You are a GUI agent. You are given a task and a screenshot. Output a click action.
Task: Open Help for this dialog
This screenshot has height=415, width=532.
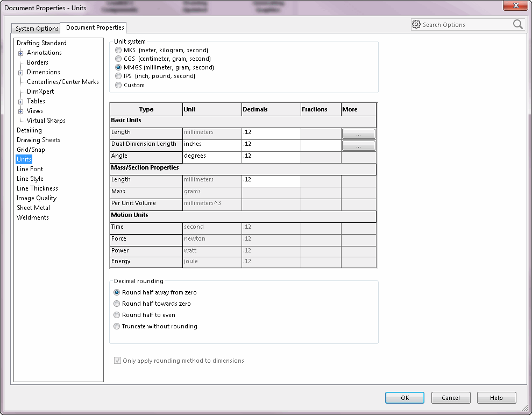496,398
